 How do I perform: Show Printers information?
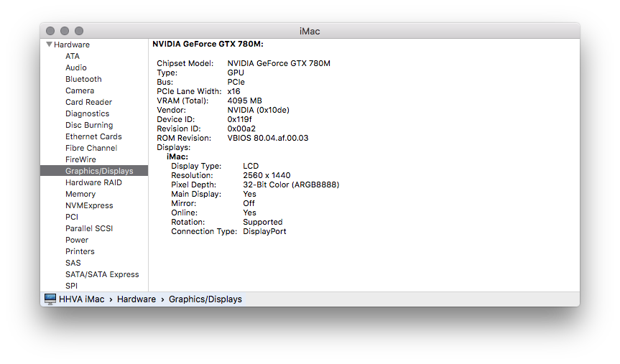point(80,251)
